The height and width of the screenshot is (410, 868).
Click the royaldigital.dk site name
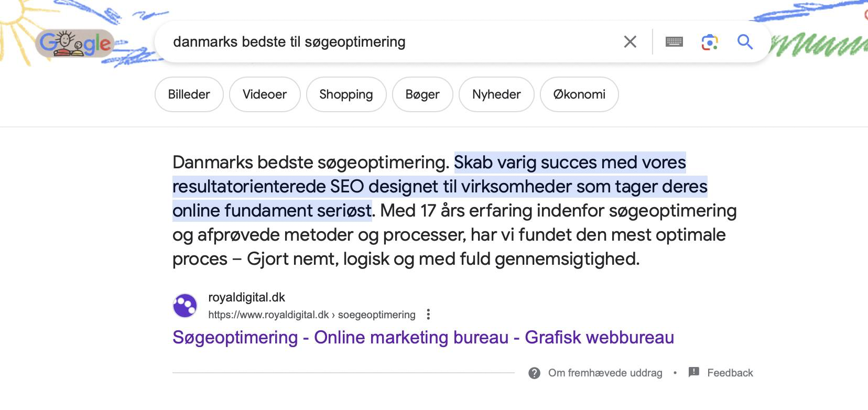[x=246, y=298]
